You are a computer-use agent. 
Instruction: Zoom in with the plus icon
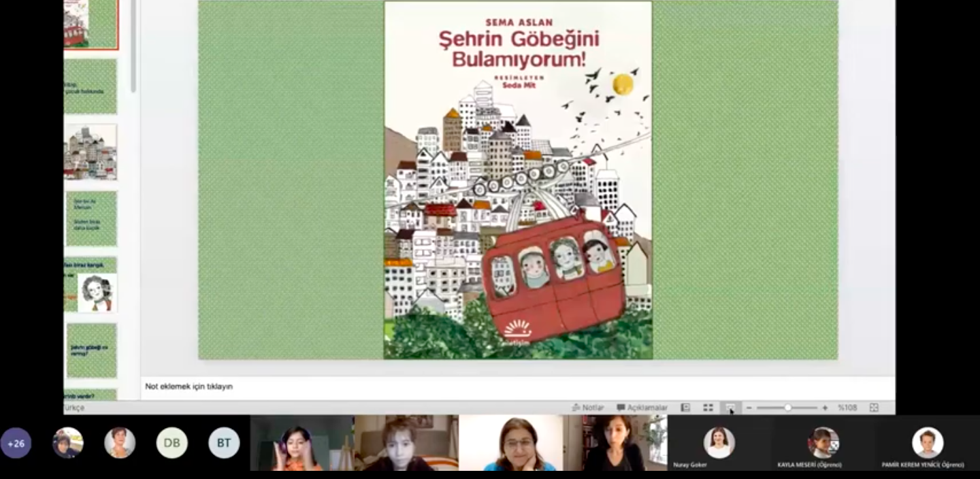825,408
